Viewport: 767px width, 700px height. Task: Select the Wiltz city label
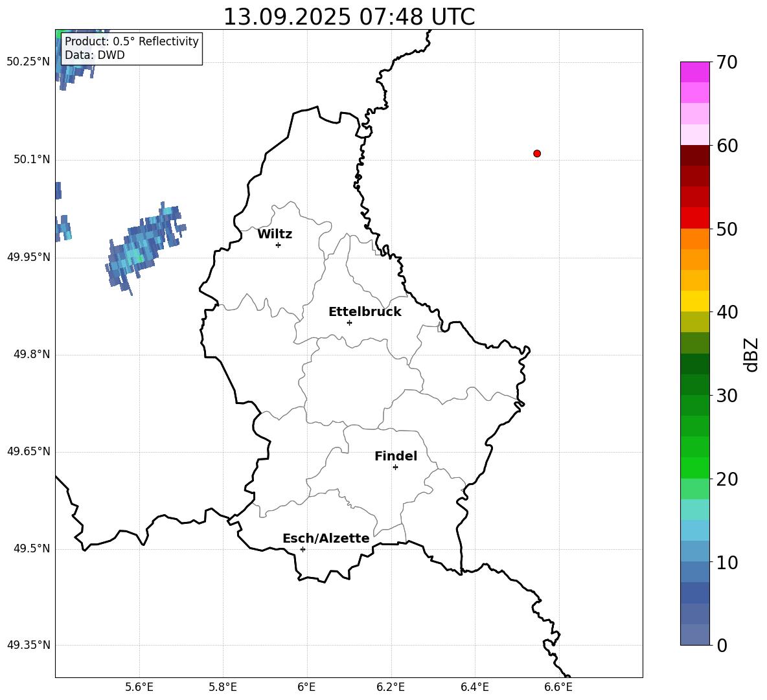pyautogui.click(x=275, y=234)
